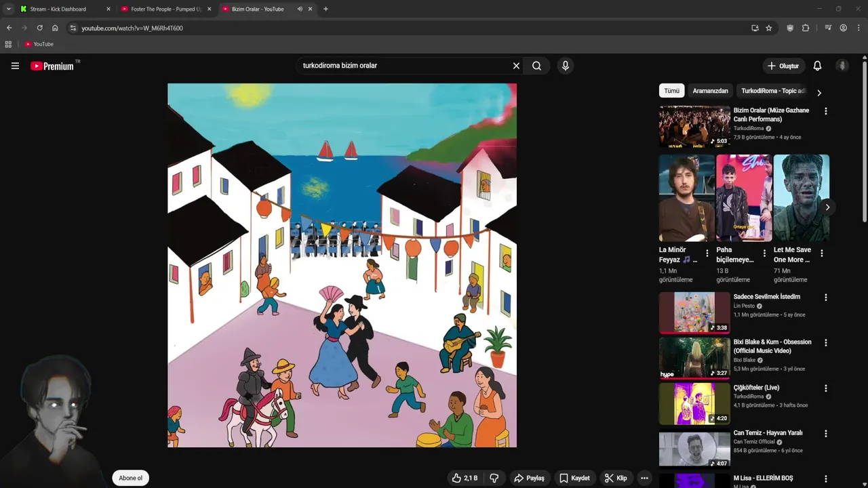
Task: Visit Lin Pesto channel name
Action: click(x=744, y=306)
